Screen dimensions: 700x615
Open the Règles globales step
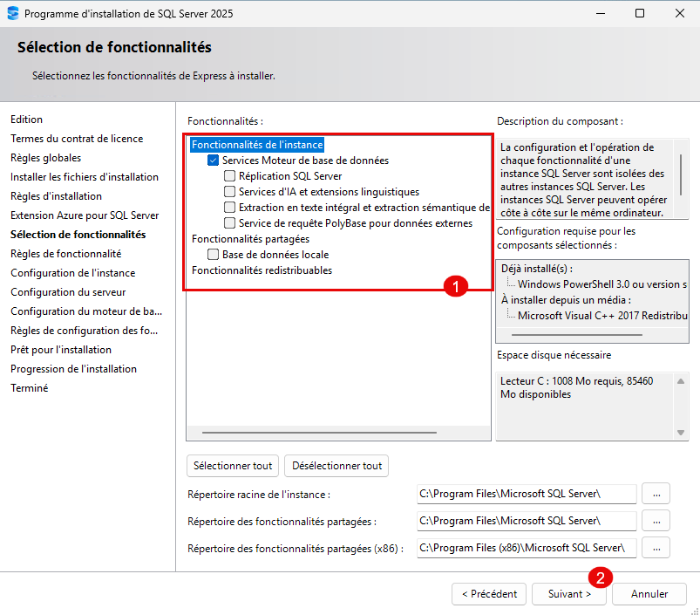point(46,158)
